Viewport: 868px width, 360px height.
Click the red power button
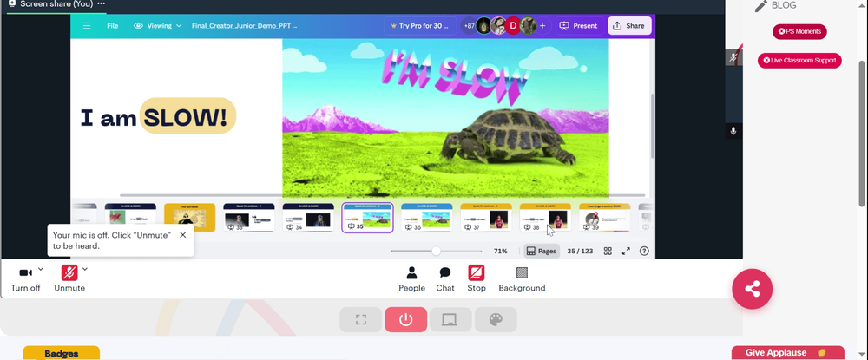[405, 319]
